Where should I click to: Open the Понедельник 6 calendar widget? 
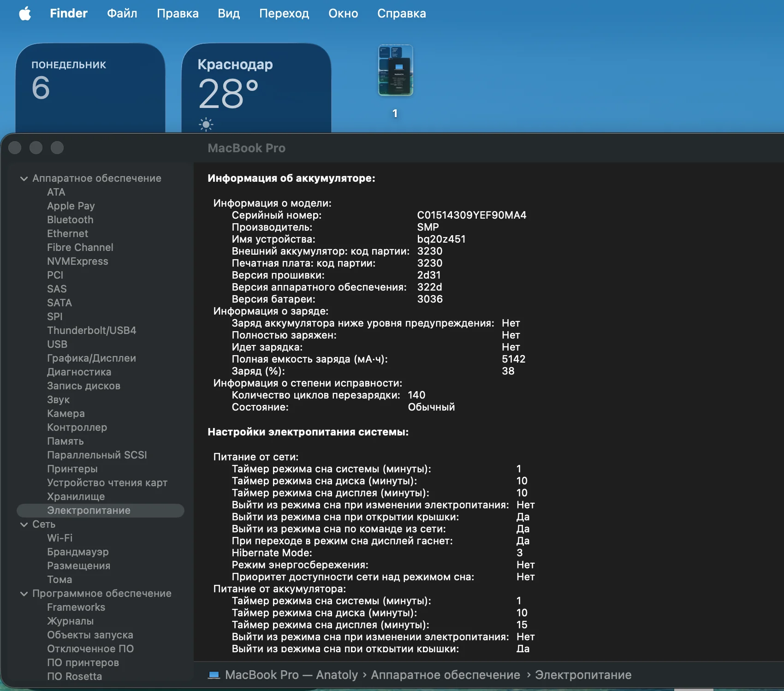pyautogui.click(x=90, y=88)
